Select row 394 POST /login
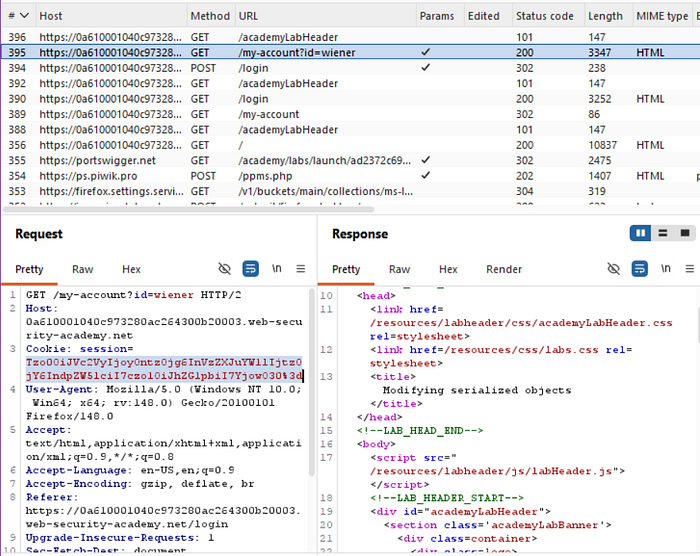The height and width of the screenshot is (556, 700). coord(350,68)
